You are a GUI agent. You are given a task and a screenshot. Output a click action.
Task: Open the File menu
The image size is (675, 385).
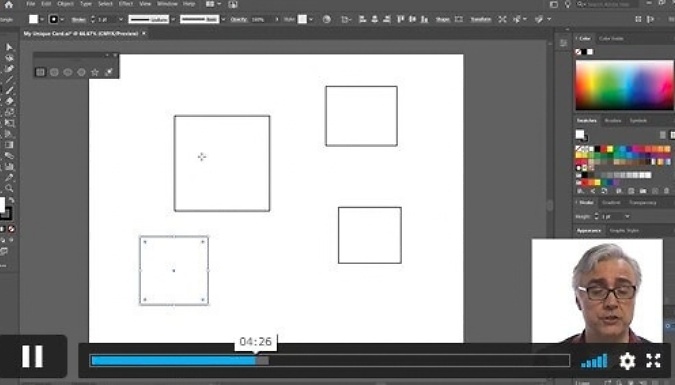30,4
